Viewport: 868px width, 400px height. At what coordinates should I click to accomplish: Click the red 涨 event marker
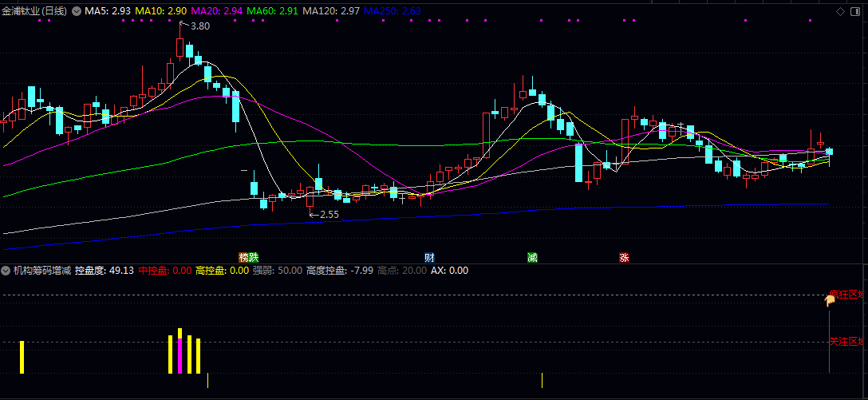tap(624, 258)
